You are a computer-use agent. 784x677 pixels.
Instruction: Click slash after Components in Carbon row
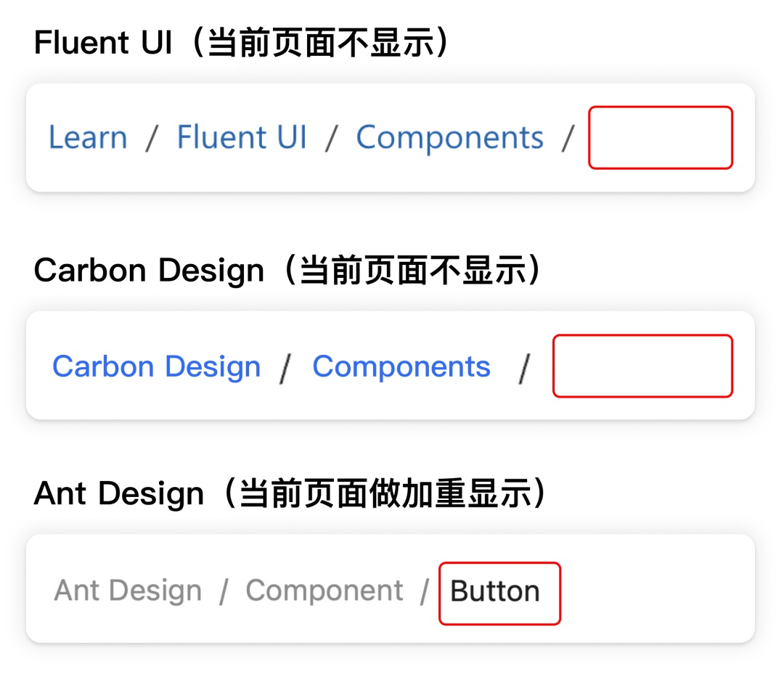point(525,368)
